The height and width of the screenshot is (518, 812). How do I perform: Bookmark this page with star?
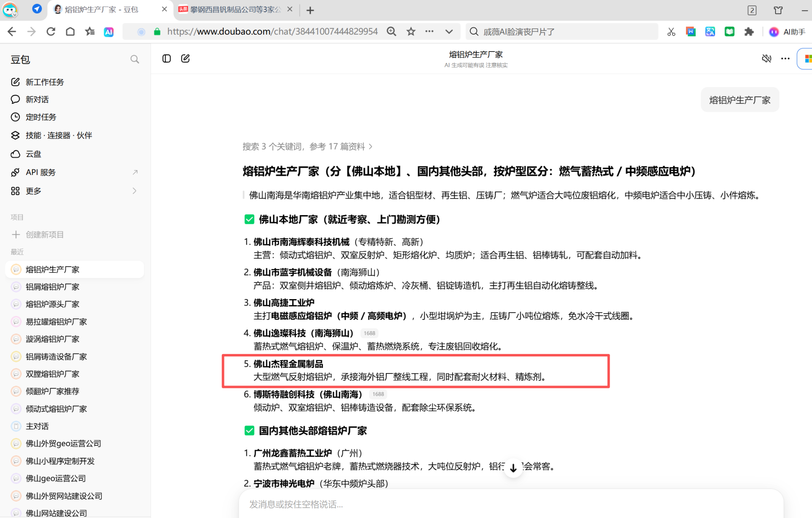pyautogui.click(x=411, y=32)
